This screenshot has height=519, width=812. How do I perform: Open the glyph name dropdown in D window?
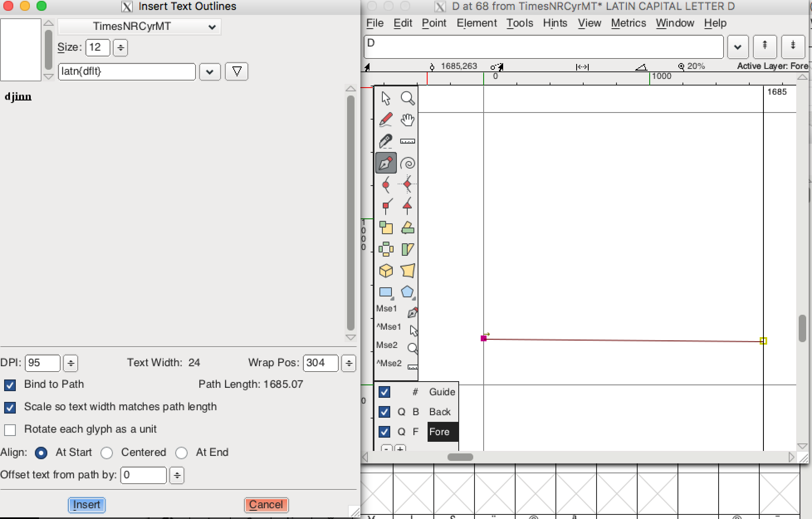738,47
